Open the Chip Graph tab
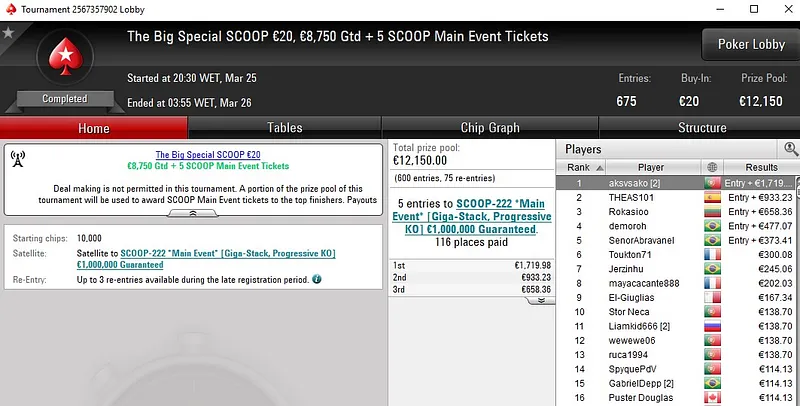800x406 pixels. click(490, 128)
